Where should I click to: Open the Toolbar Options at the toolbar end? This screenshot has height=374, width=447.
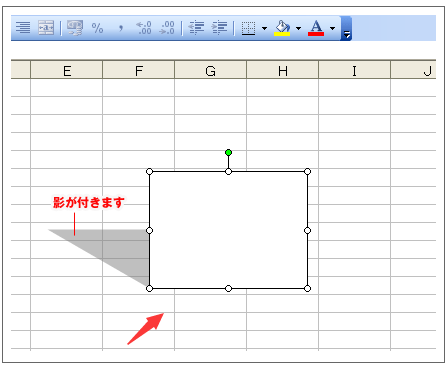point(346,28)
